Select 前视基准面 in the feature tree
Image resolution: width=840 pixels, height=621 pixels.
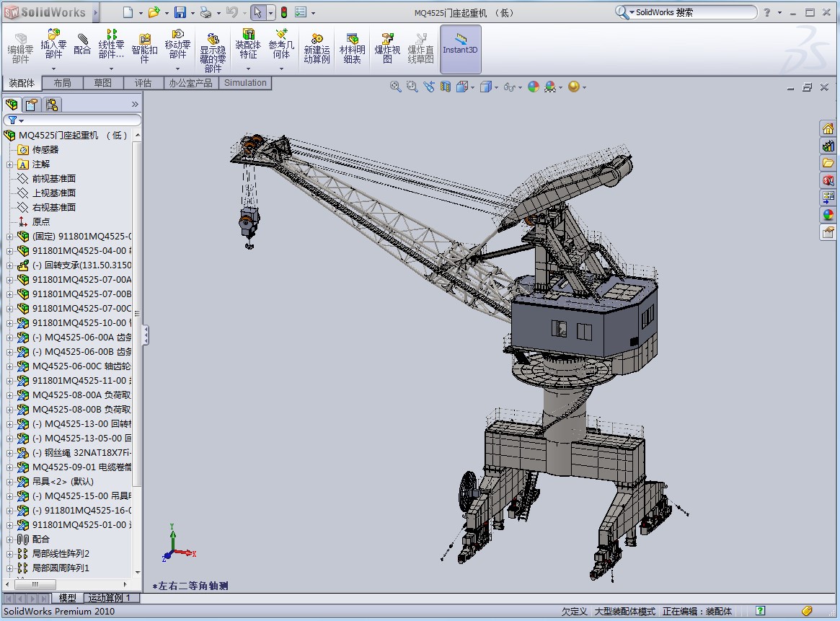tap(53, 179)
